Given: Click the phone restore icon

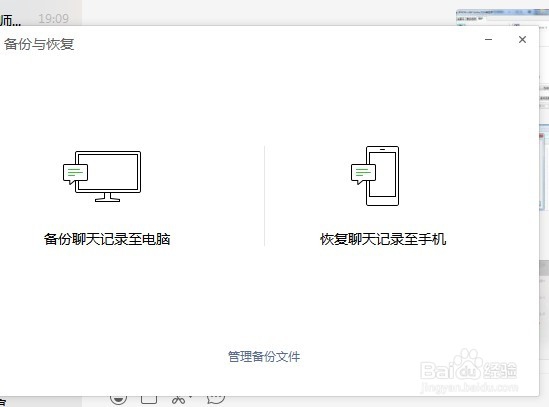Looking at the screenshot, I should click(375, 176).
